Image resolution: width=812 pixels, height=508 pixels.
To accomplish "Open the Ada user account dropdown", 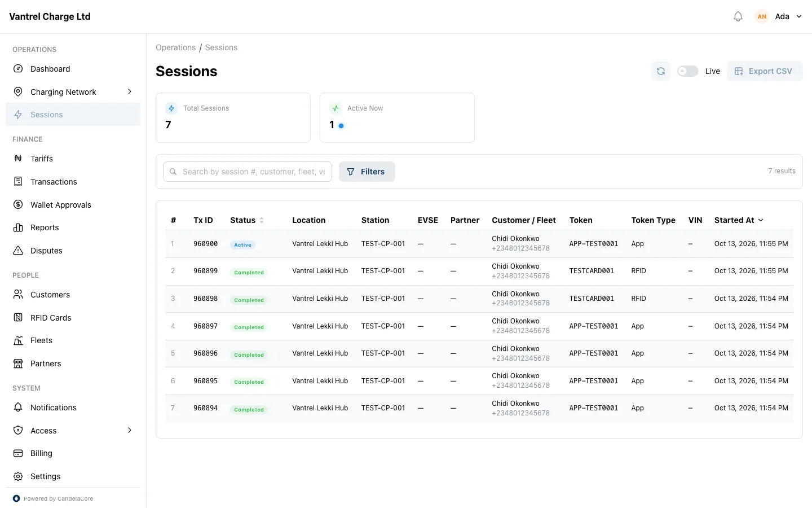I will 779,16.
